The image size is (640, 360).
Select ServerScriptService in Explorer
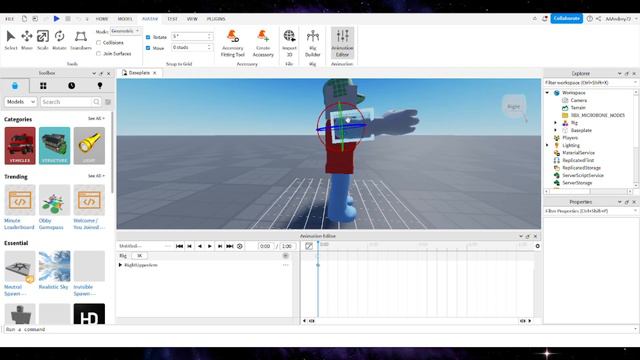tap(582, 176)
